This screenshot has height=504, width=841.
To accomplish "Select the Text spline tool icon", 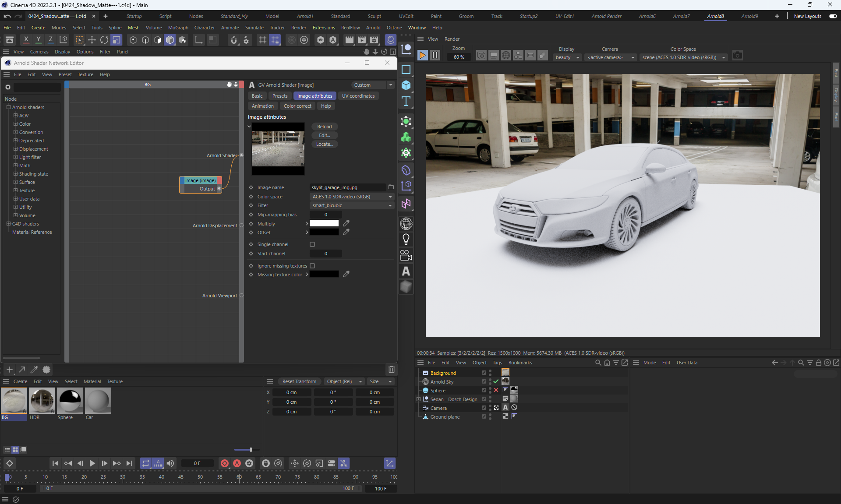I will pos(406,101).
